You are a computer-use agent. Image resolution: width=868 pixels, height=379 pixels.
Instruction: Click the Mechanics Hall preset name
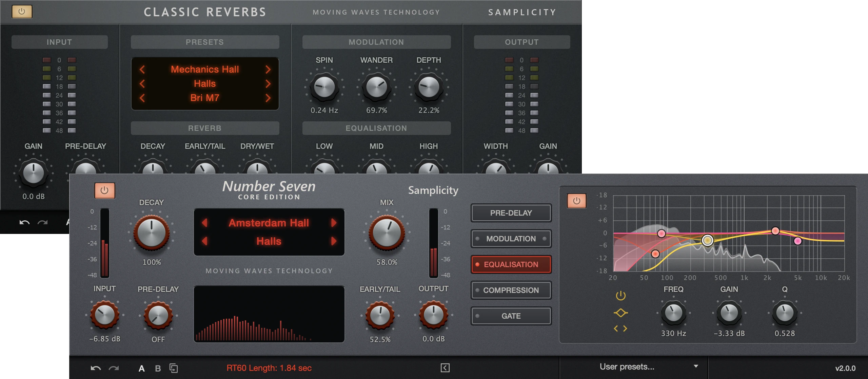[205, 69]
